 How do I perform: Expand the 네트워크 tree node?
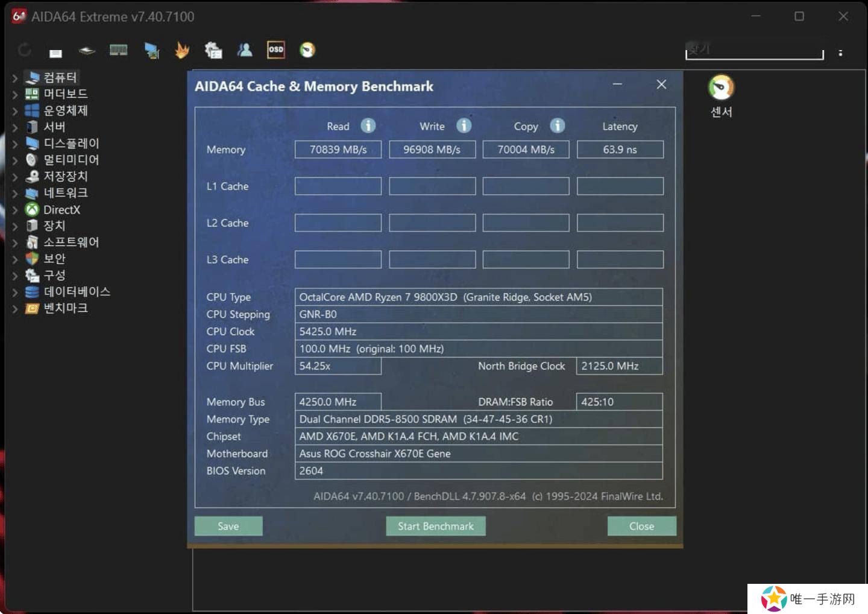[15, 194]
